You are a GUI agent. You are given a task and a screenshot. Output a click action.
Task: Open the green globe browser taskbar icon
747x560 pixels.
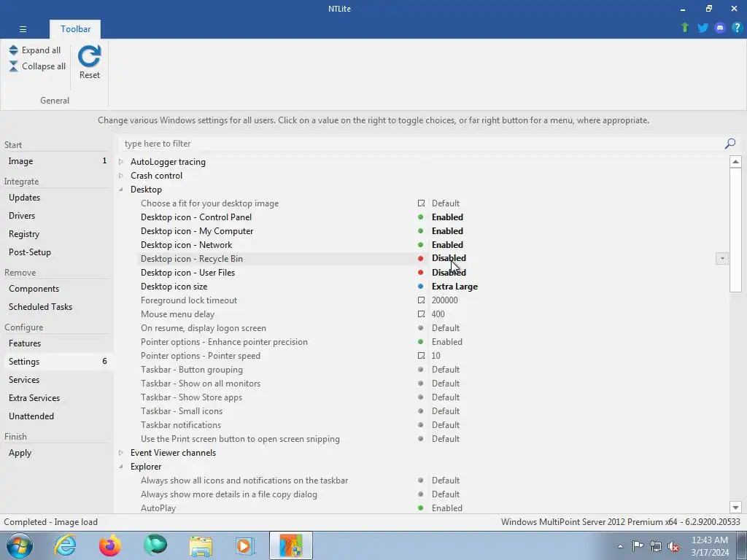pyautogui.click(x=155, y=545)
